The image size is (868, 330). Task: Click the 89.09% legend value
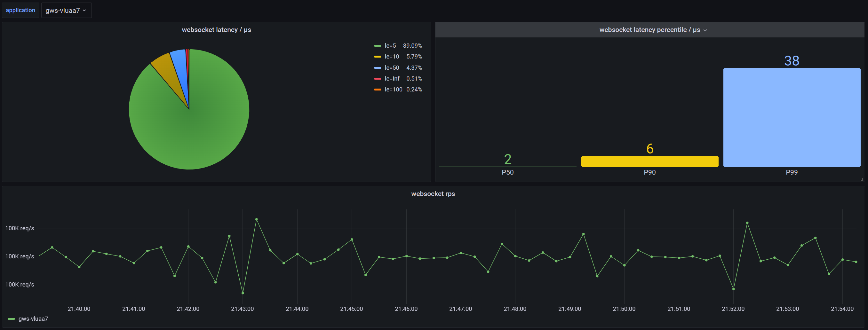tap(412, 46)
